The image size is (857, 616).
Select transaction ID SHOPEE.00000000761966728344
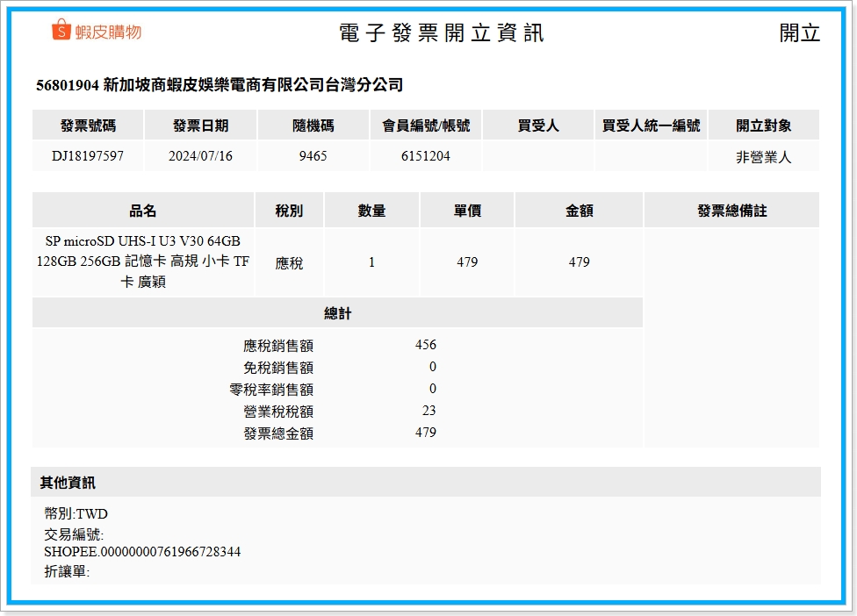click(142, 552)
